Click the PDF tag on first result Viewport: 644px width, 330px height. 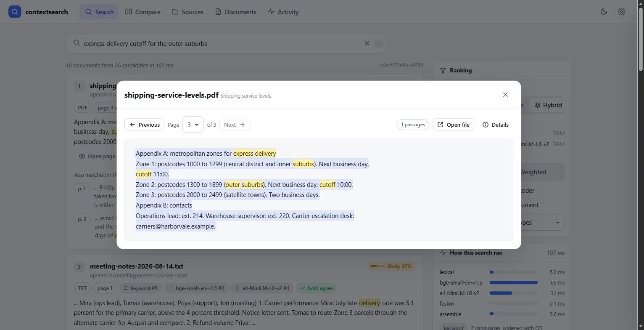pos(82,107)
